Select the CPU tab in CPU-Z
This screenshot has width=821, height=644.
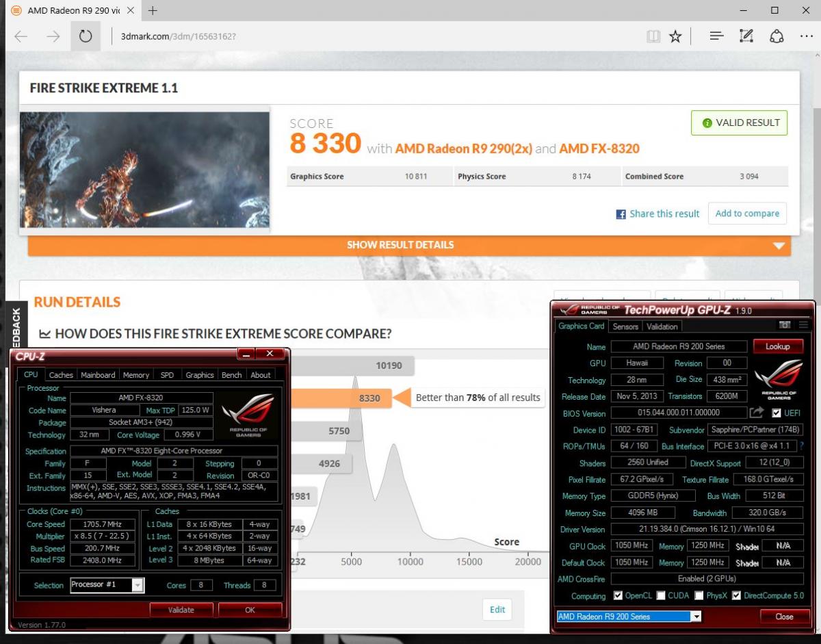(31, 374)
